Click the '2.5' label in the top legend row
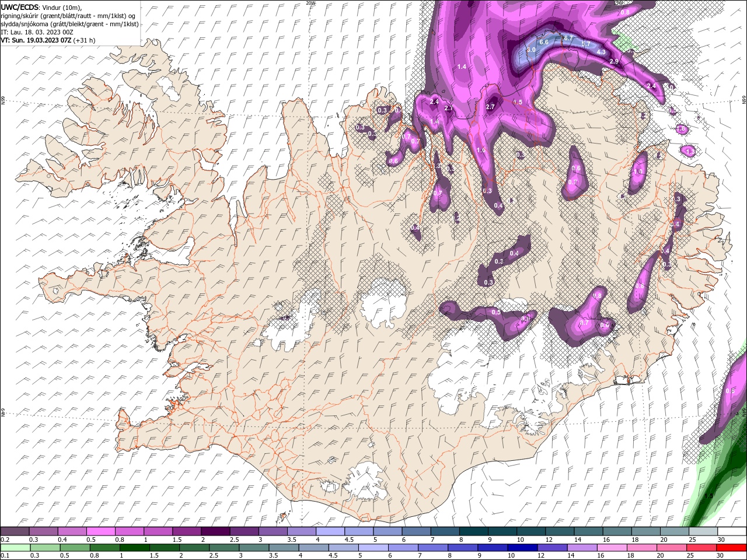 click(x=235, y=540)
